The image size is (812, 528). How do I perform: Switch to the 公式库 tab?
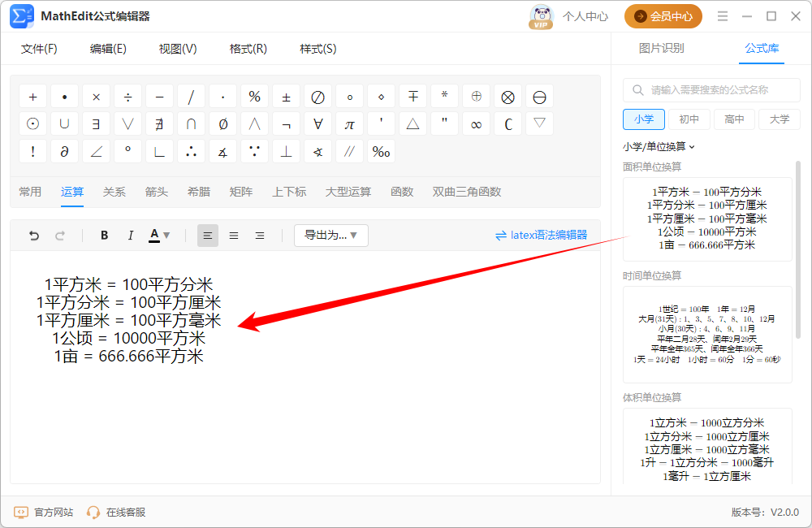click(x=762, y=48)
